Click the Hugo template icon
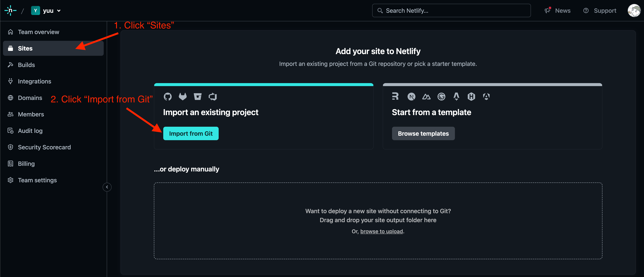The image size is (644, 277). pyautogui.click(x=471, y=97)
